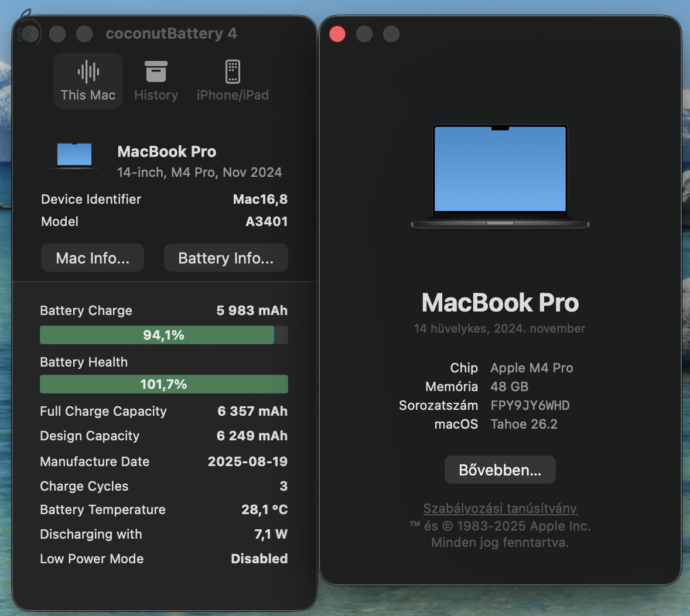Click the small MacBook Pro icon in coconutBattery

point(74,156)
